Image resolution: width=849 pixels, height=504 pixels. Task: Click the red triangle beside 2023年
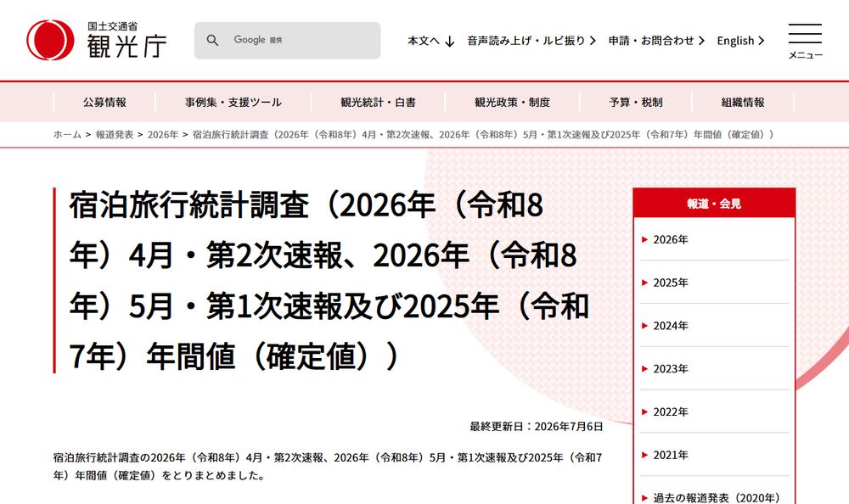coord(644,368)
